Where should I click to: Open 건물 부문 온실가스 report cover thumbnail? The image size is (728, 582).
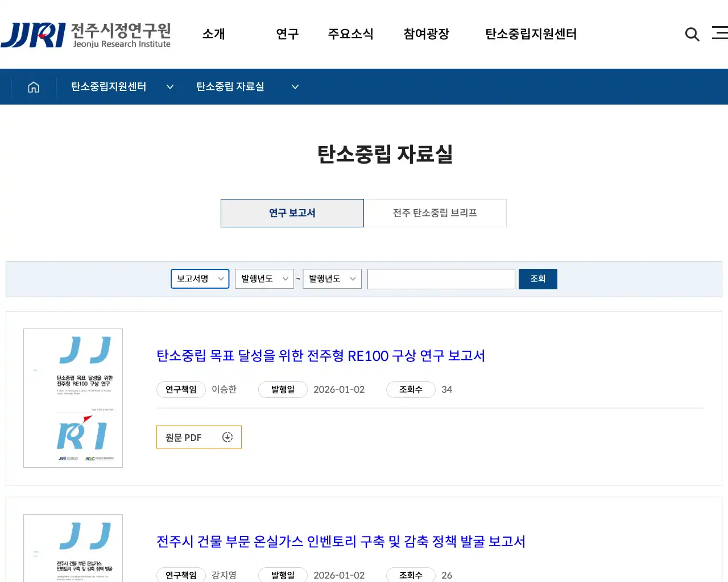[73, 548]
